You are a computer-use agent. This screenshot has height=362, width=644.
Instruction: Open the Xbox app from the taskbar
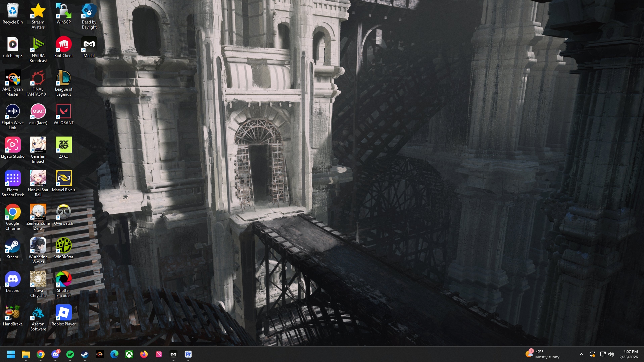point(129,354)
